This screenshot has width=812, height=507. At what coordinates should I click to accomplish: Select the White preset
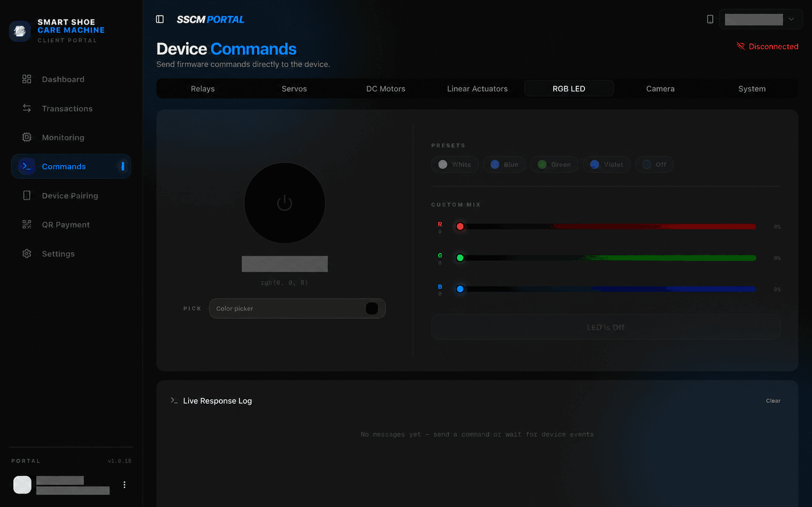455,164
